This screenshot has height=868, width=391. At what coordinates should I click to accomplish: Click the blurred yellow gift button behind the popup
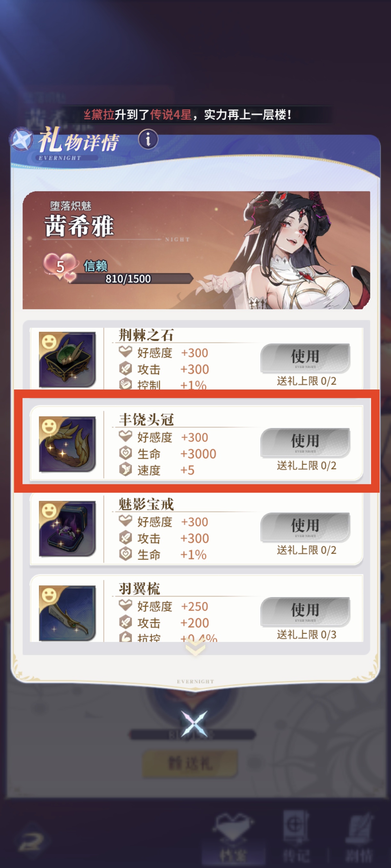[x=191, y=764]
